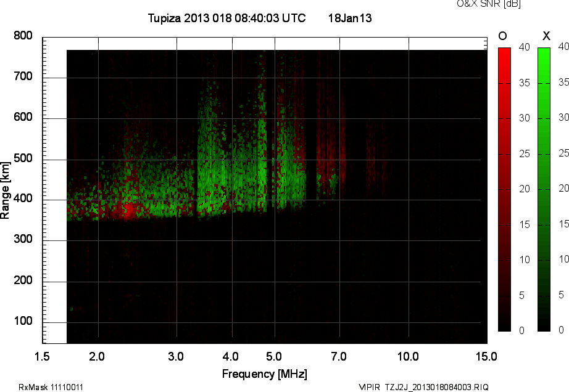Click the 2.0 frequency tick label
Screen dimensions: 569x392
97,357
